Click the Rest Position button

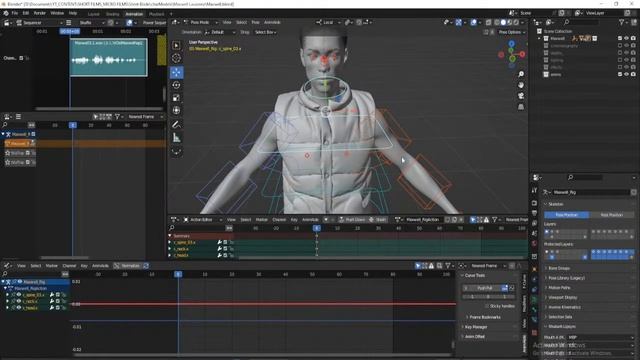pos(611,215)
